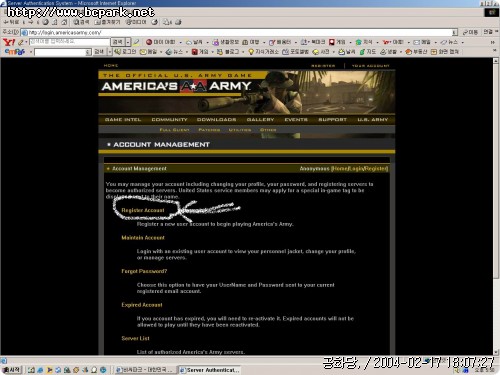Open the address bar dropdown arrow
This screenshot has width=500, height=375.
click(x=455, y=32)
